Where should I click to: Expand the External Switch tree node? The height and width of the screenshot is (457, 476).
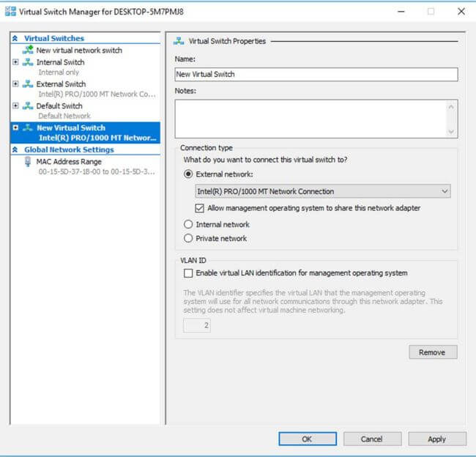15,83
